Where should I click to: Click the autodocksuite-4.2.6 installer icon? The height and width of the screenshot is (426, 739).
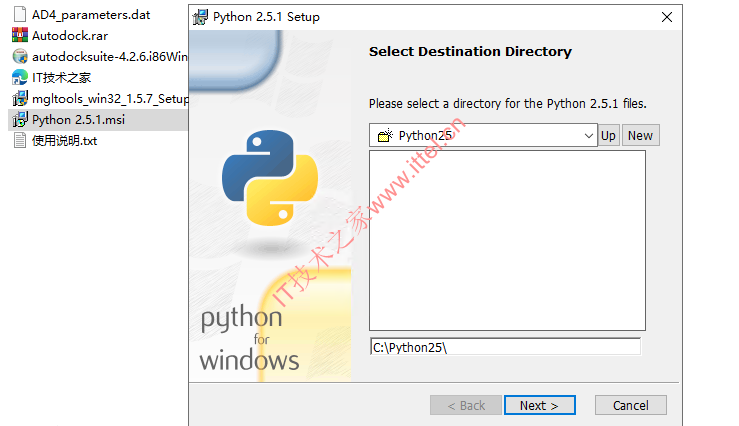pyautogui.click(x=20, y=57)
